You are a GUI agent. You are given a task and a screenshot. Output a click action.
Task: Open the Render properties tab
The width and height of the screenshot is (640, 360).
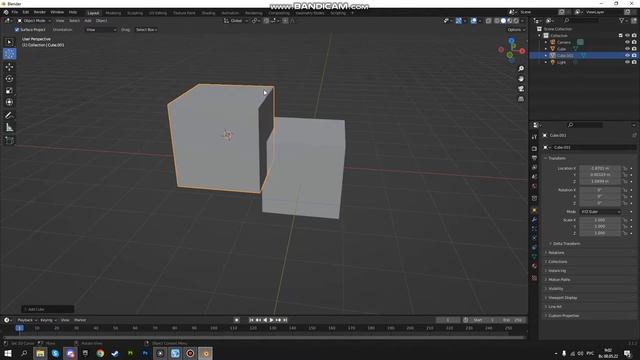(x=534, y=149)
